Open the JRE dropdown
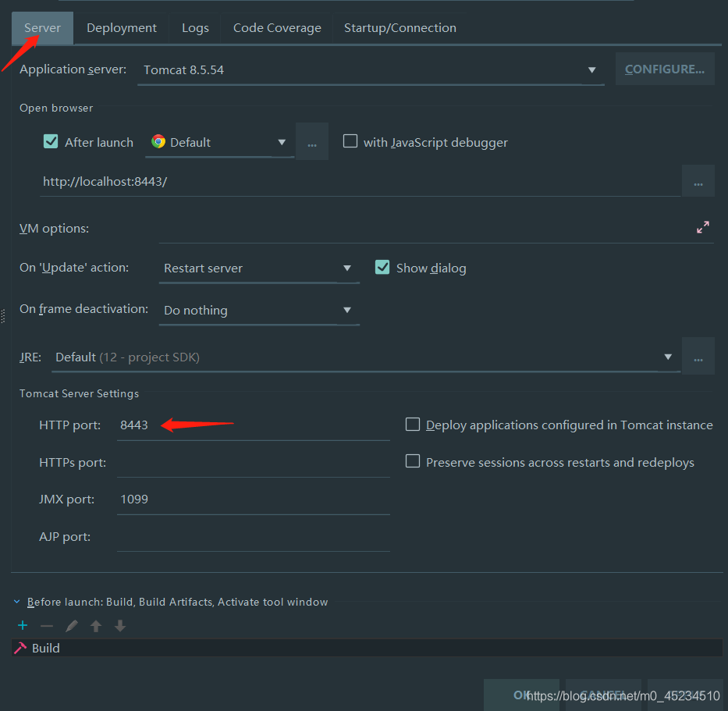The image size is (728, 711). coord(365,357)
